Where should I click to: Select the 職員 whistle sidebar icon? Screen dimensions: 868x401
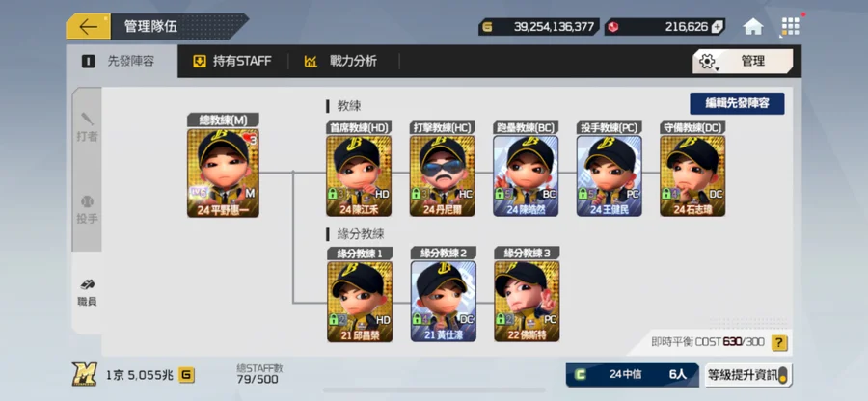click(x=87, y=293)
